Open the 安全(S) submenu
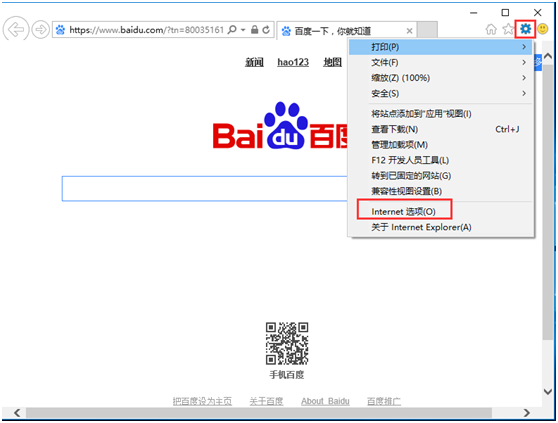The image size is (558, 423). (440, 94)
